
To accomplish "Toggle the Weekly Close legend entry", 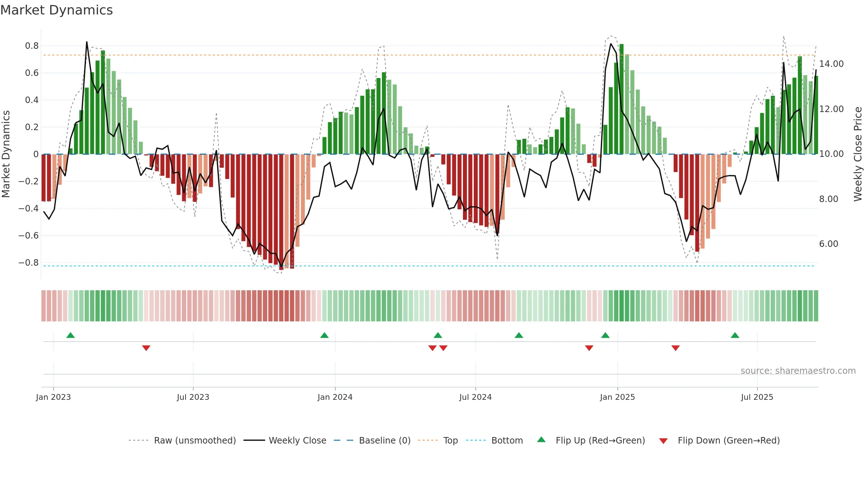I will tap(285, 440).
